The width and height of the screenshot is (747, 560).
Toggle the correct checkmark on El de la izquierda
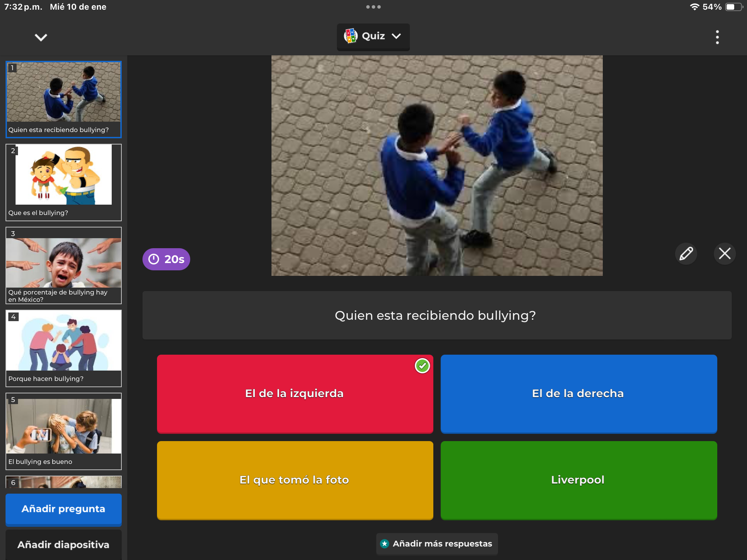422,366
